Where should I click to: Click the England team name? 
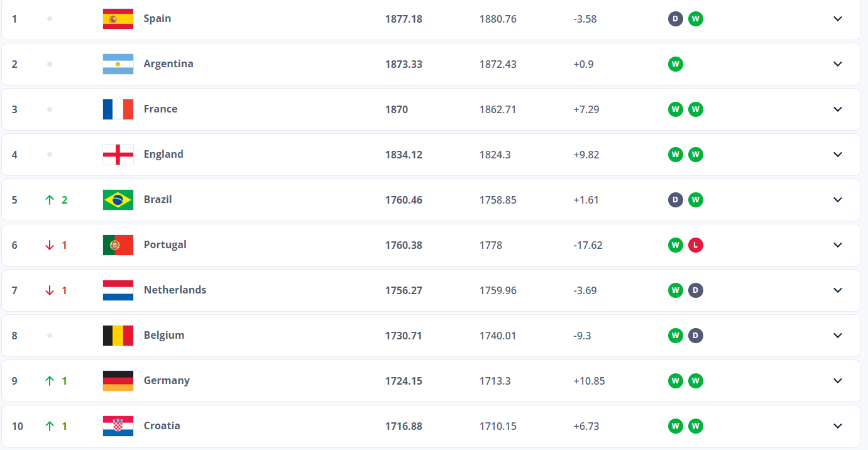pos(163,155)
